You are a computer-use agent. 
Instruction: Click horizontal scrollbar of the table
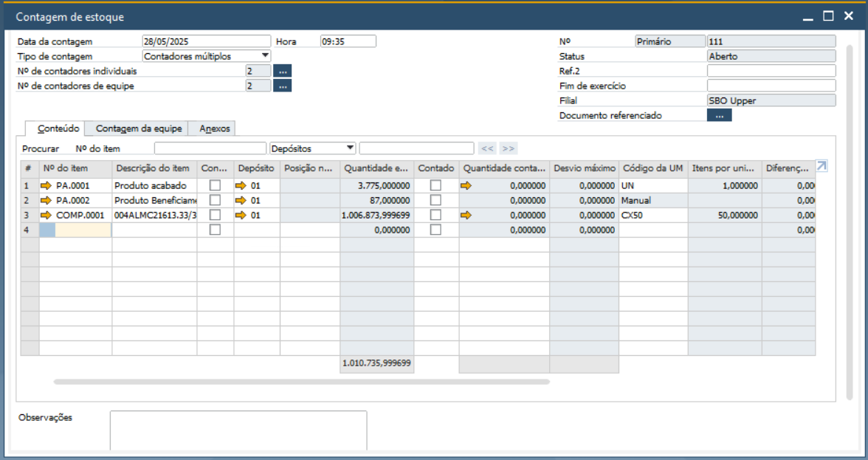tap(302, 382)
